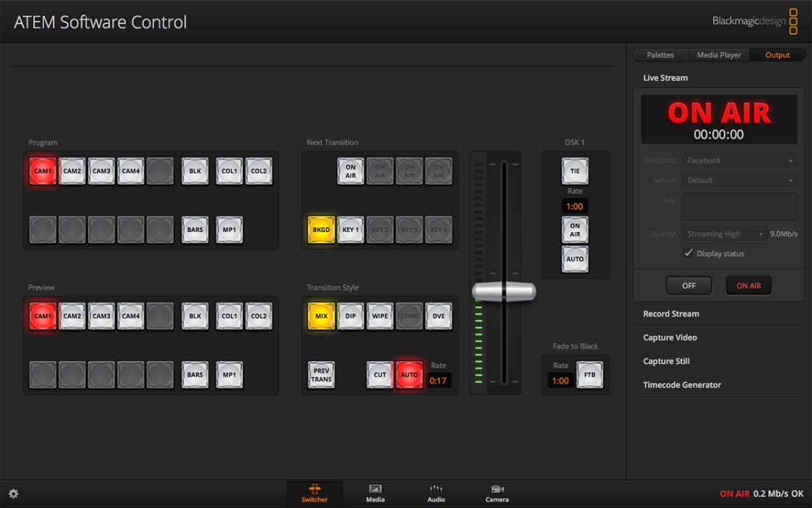The width and height of the screenshot is (812, 508).
Task: Switch to the Palettes tab
Action: pyautogui.click(x=660, y=55)
